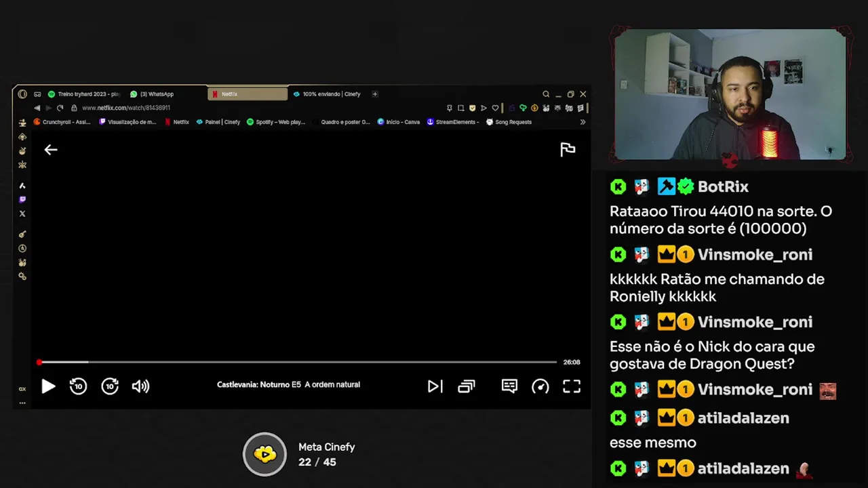Image resolution: width=868 pixels, height=488 pixels.
Task: Open Twitch panel in Opera sidebar
Action: point(22,199)
